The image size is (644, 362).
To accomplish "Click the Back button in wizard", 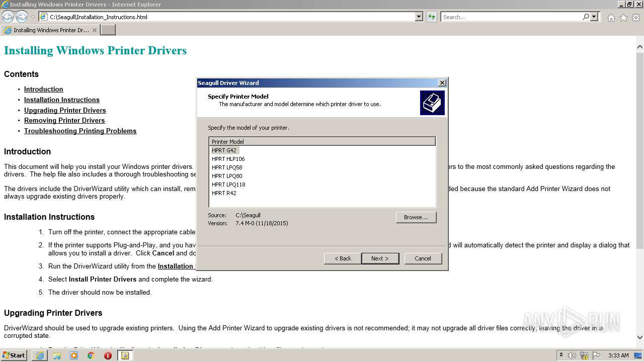I will tap(343, 258).
